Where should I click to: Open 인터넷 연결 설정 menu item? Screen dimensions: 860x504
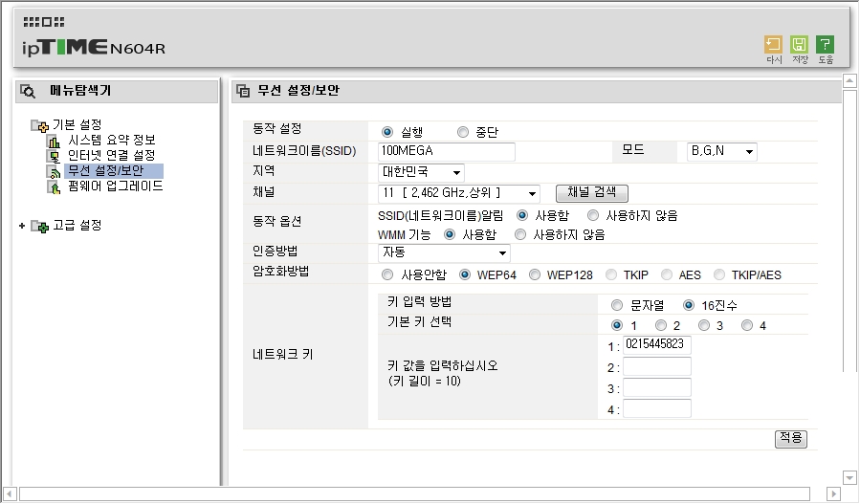coord(111,156)
